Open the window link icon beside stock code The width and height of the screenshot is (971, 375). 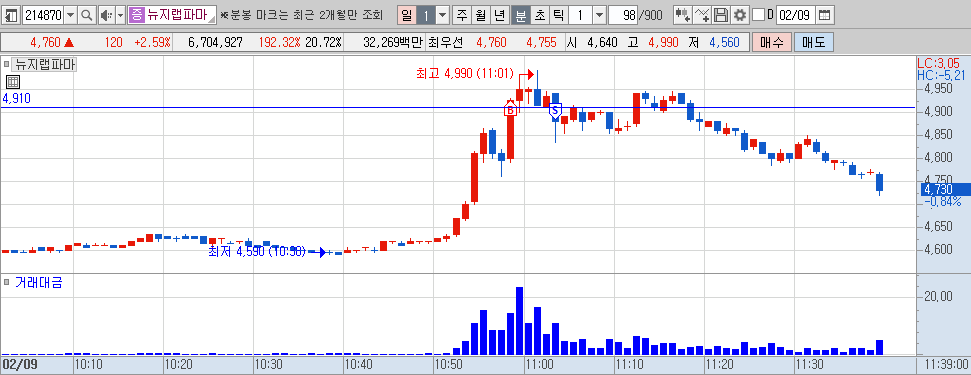pyautogui.click(x=11, y=15)
